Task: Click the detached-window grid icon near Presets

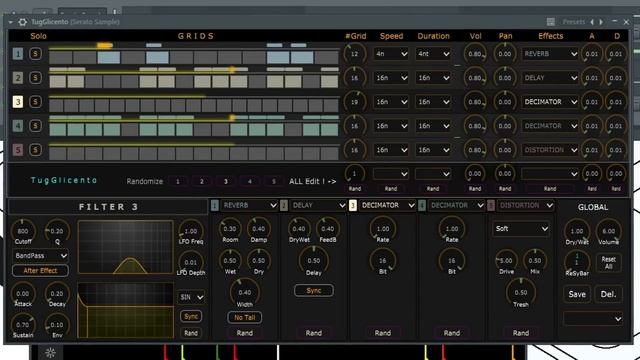Action: 551,22
